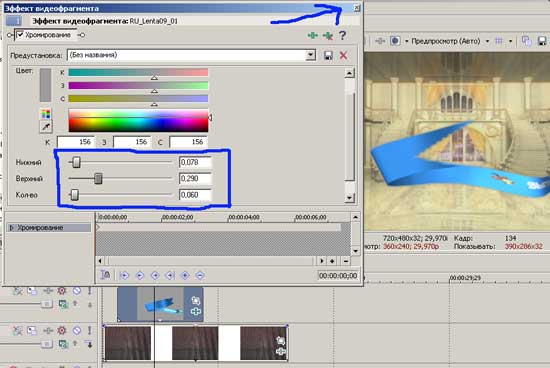Toggle solo on the ribbon video track

(89, 291)
